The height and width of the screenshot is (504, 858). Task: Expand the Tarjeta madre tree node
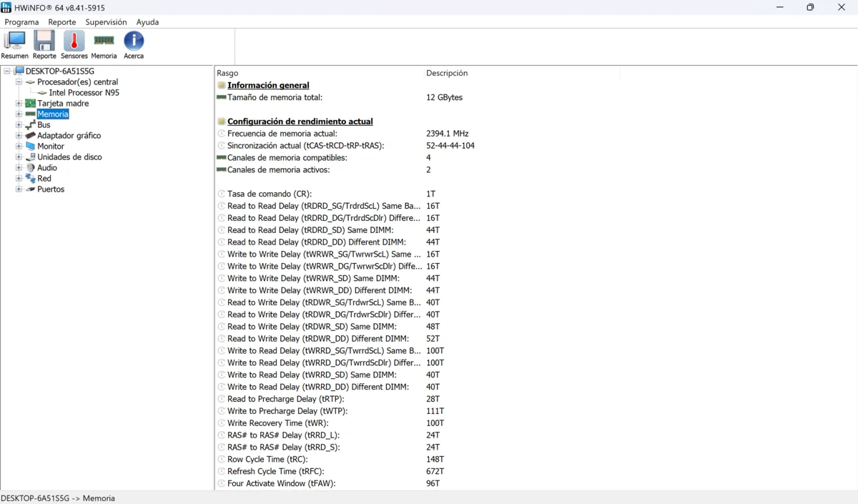(x=19, y=104)
